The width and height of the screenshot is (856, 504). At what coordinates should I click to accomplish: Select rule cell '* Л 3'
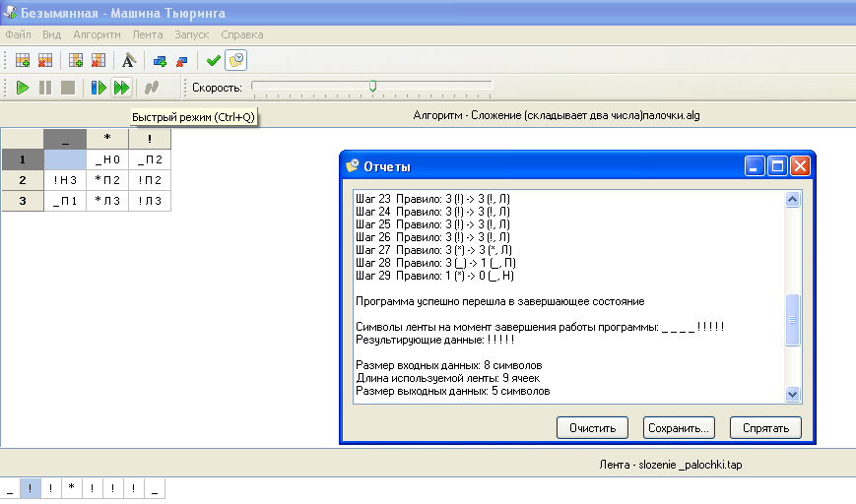coord(107,201)
